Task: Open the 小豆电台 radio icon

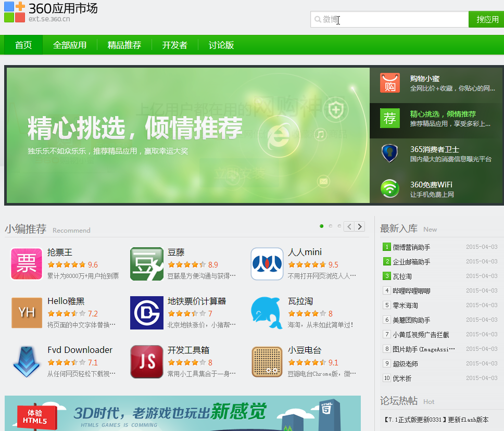Action: coord(267,362)
